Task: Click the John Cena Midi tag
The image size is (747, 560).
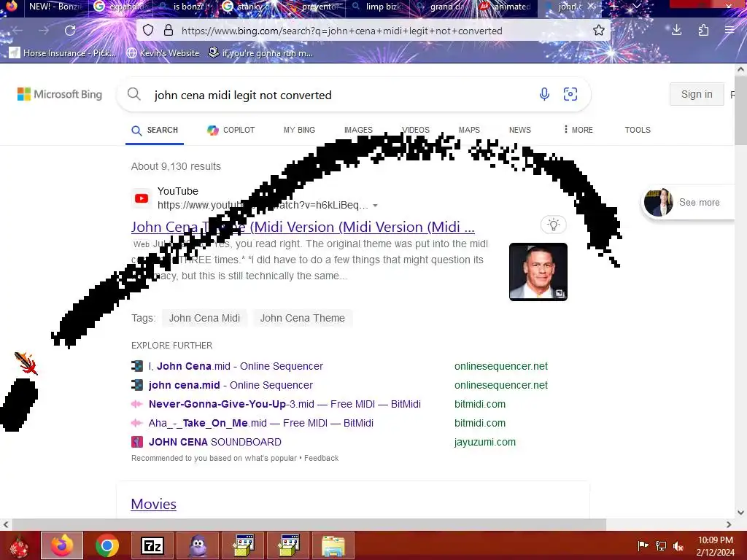Action: (x=204, y=318)
